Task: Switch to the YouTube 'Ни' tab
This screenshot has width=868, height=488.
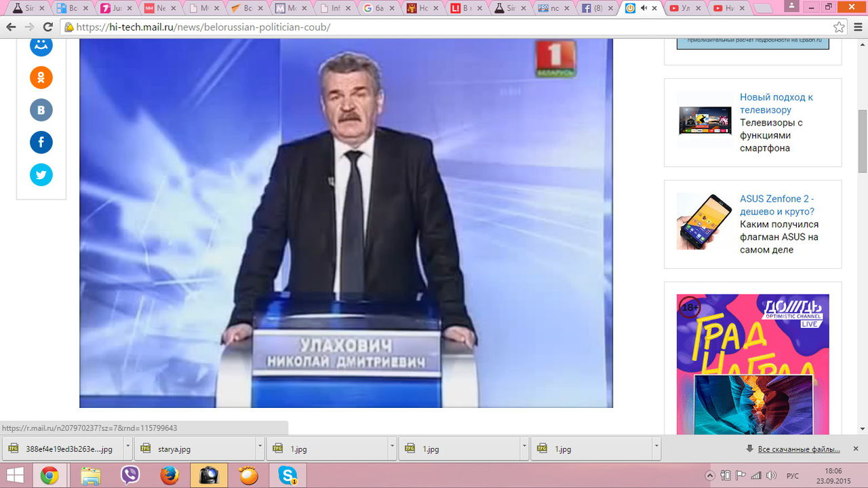Action: [x=728, y=8]
